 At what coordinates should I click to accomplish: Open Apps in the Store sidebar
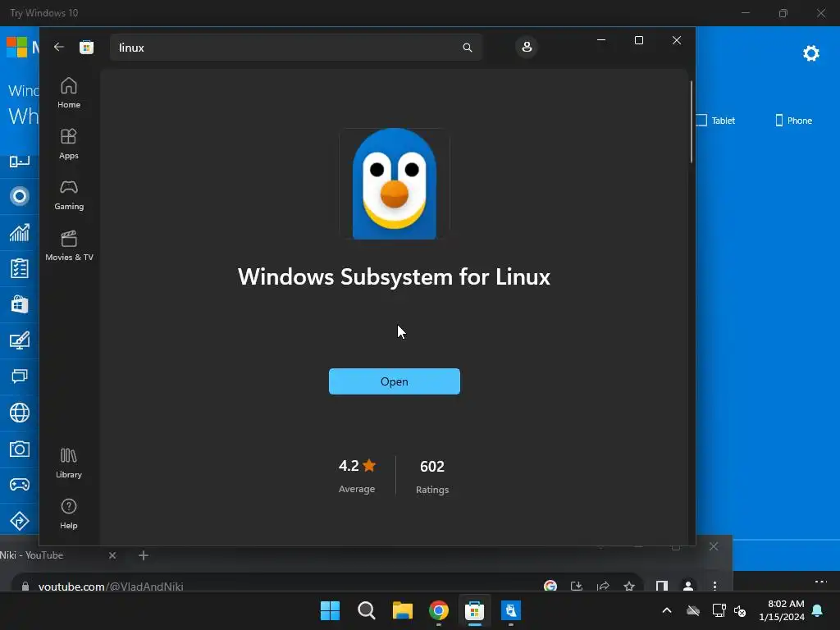(69, 144)
